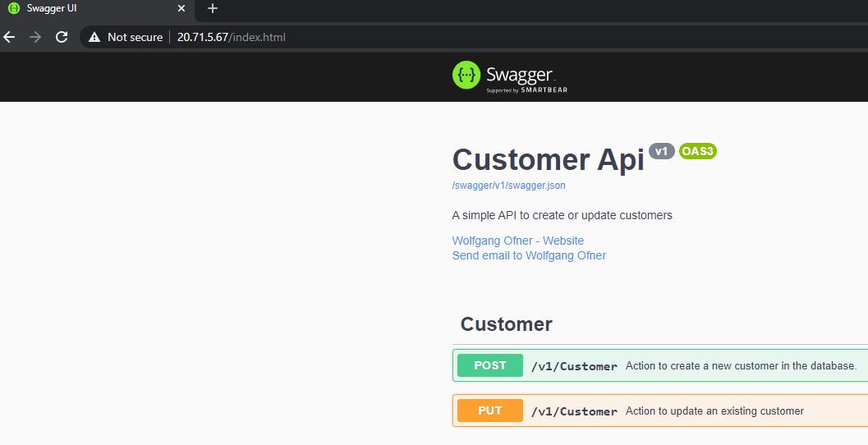Reload the page with the refresh icon
Screen dimensions: 868x445
pyautogui.click(x=62, y=37)
